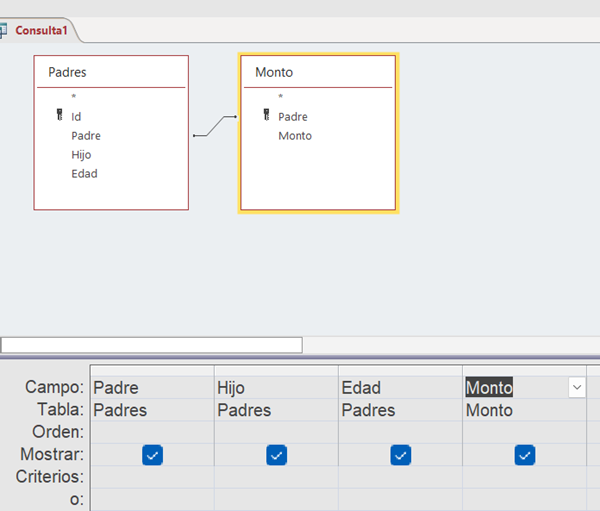Click the horizontal scrollbar of diagram pane
The height and width of the screenshot is (511, 600).
(x=151, y=345)
